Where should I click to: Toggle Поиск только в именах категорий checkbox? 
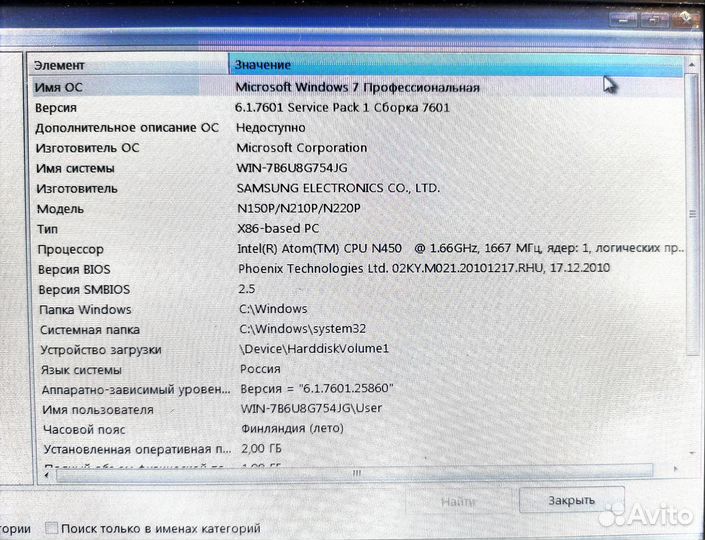click(x=52, y=528)
